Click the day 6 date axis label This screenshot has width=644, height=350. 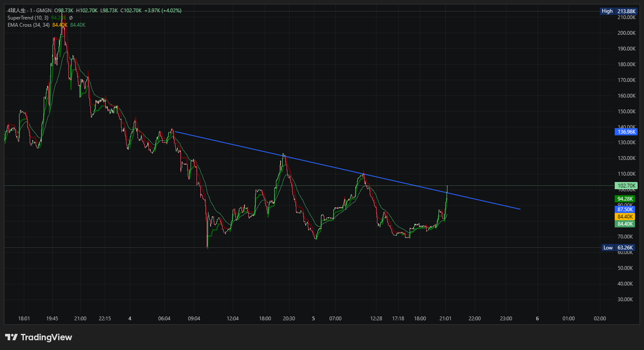(537, 318)
